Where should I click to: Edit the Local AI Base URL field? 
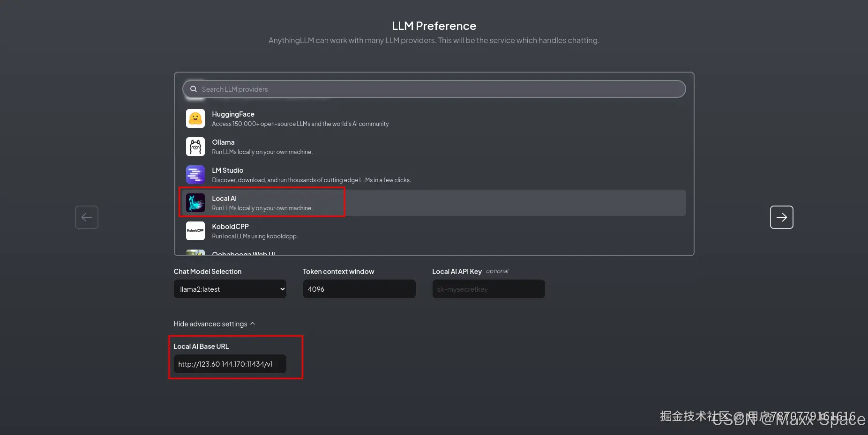click(230, 364)
